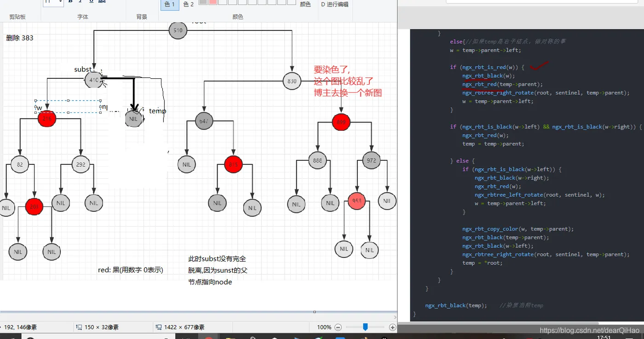Click the root node 510 on canvas
This screenshot has height=339, width=644.
tap(178, 31)
